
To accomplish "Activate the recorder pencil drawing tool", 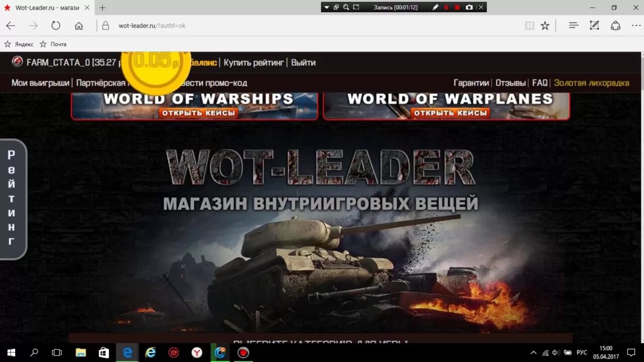I will point(436,7).
